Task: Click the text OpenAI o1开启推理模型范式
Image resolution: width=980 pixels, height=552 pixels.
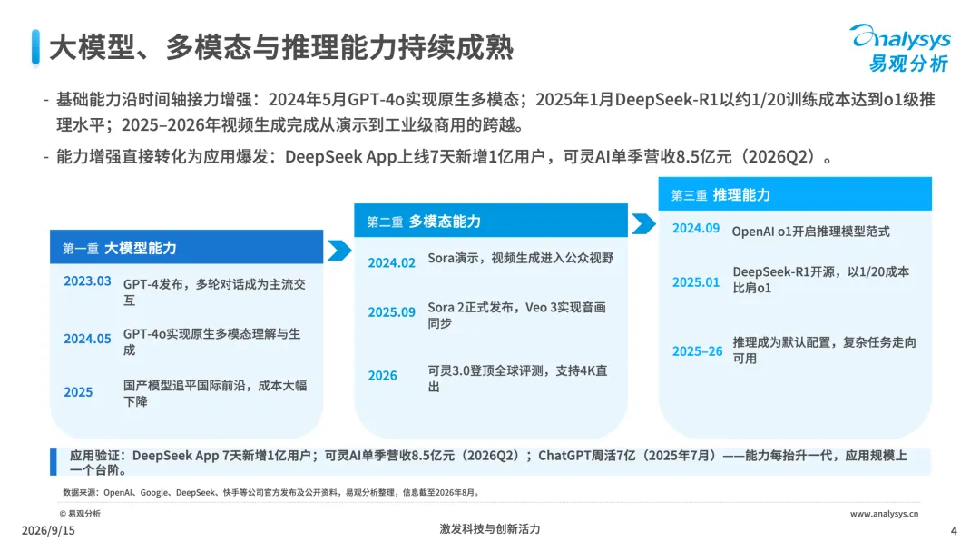Action: [x=810, y=232]
